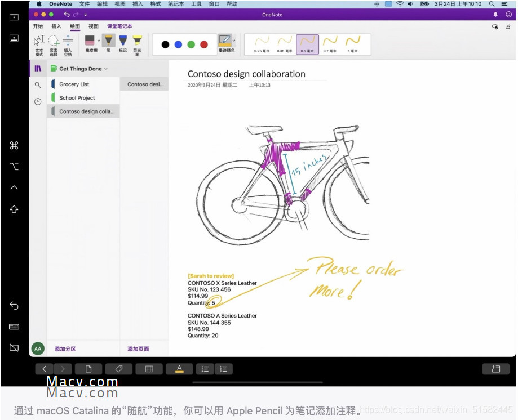The height and width of the screenshot is (420, 518).
Task: Click the [Sarah to review] text
Action: [x=211, y=276]
